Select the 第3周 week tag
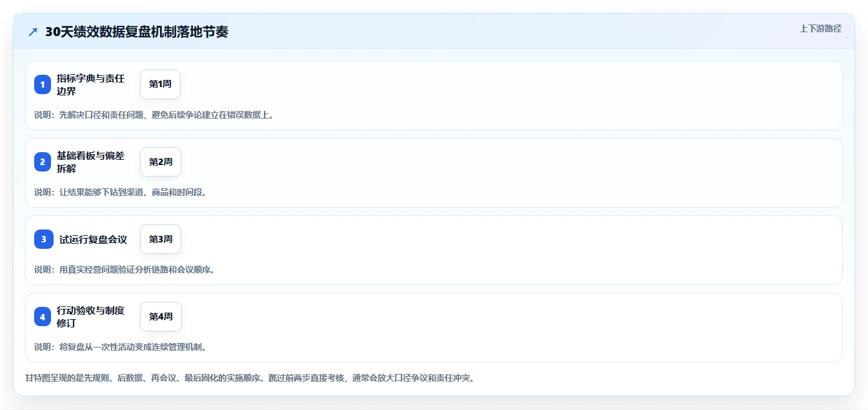The width and height of the screenshot is (868, 410). pos(161,239)
